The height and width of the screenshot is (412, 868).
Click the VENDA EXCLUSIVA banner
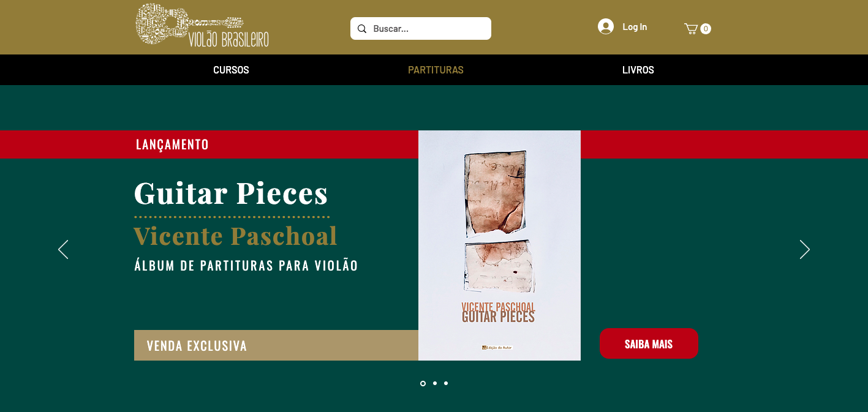pos(276,345)
